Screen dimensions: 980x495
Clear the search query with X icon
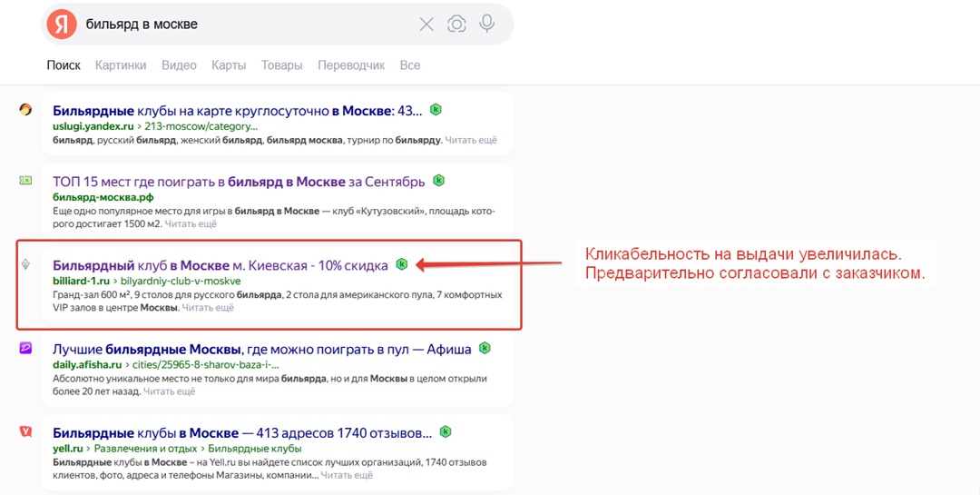pyautogui.click(x=426, y=25)
